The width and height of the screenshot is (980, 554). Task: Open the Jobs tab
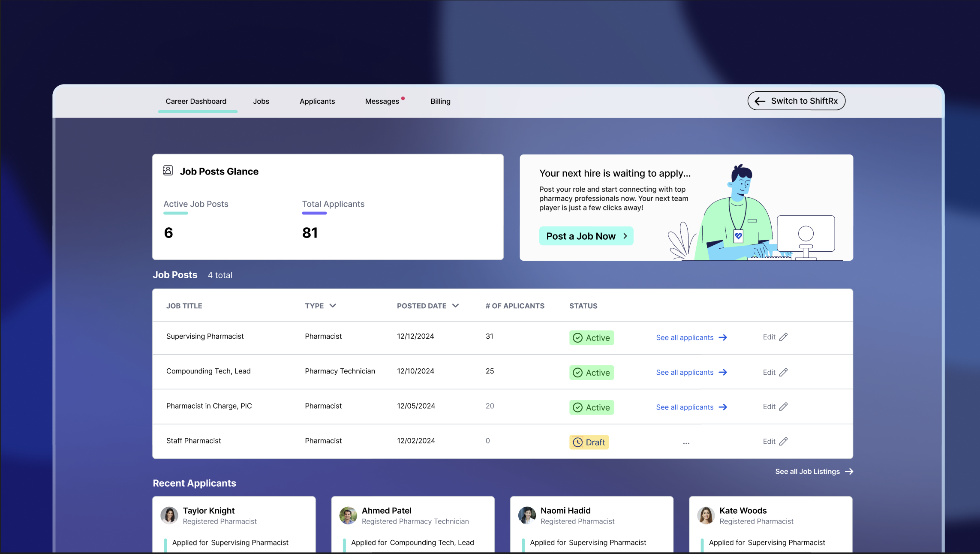click(x=261, y=101)
